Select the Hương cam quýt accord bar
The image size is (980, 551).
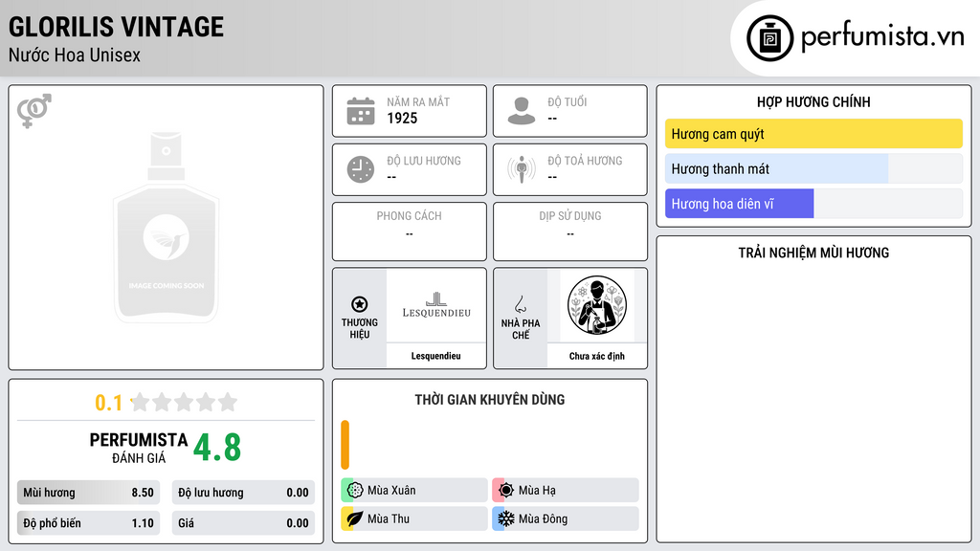tap(813, 134)
